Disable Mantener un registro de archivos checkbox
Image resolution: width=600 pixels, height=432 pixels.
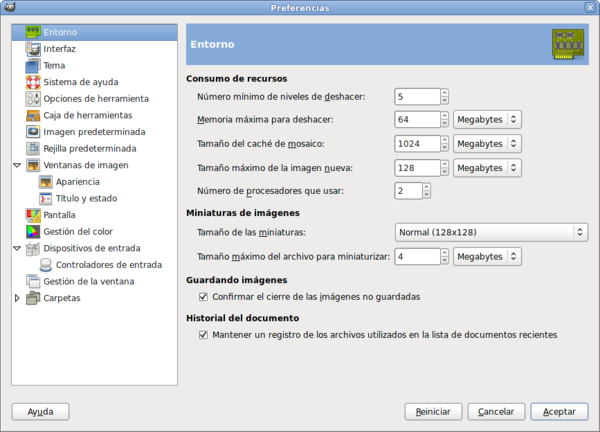click(x=204, y=335)
